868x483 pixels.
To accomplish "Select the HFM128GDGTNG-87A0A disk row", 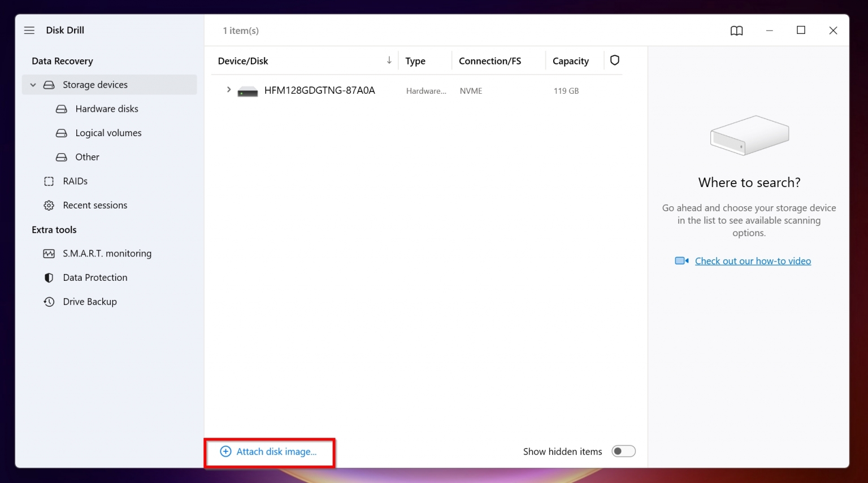I will click(319, 90).
